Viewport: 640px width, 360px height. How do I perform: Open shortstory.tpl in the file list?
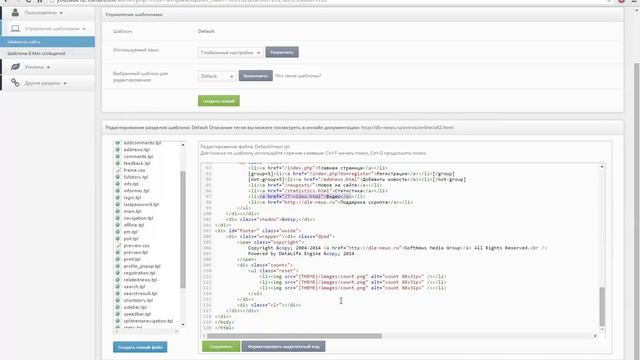tap(138, 300)
